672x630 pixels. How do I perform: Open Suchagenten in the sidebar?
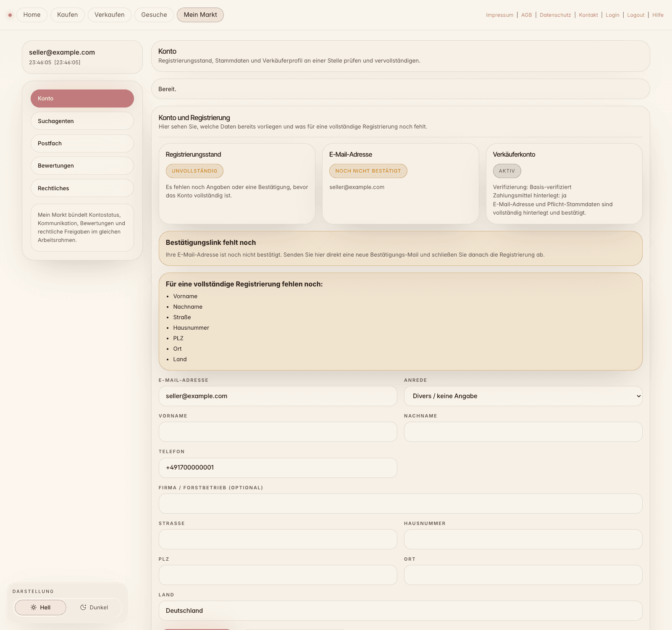82,121
